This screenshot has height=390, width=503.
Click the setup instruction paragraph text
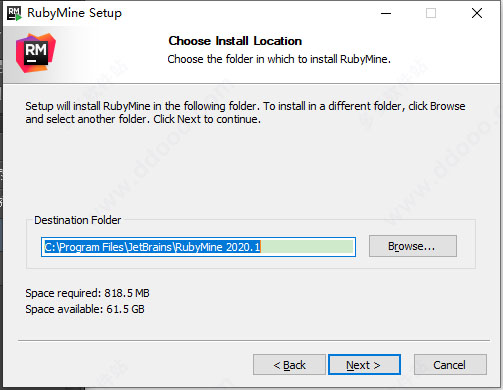tap(245, 112)
